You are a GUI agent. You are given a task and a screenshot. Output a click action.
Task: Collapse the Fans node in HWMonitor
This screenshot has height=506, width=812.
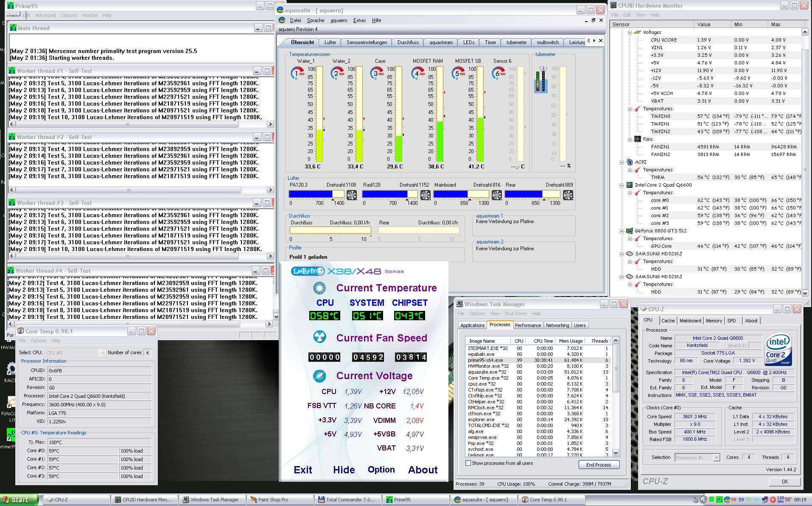[x=630, y=139]
